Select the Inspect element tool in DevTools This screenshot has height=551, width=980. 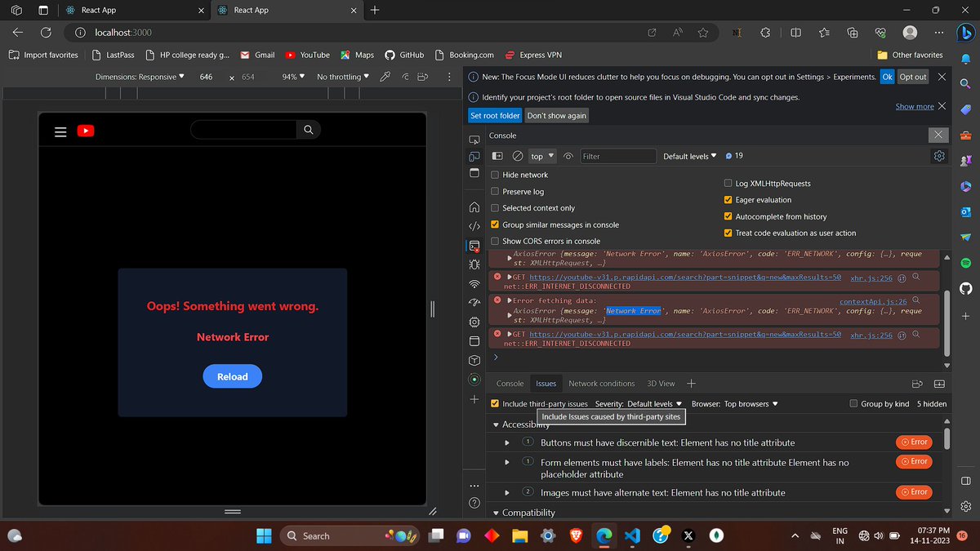474,140
